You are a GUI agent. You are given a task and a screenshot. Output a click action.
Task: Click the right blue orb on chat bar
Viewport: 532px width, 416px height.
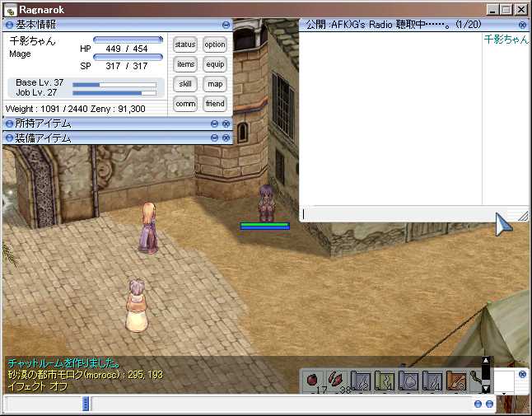click(x=489, y=404)
